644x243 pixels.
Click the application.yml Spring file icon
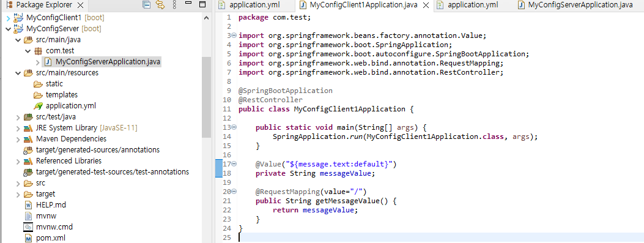38,106
